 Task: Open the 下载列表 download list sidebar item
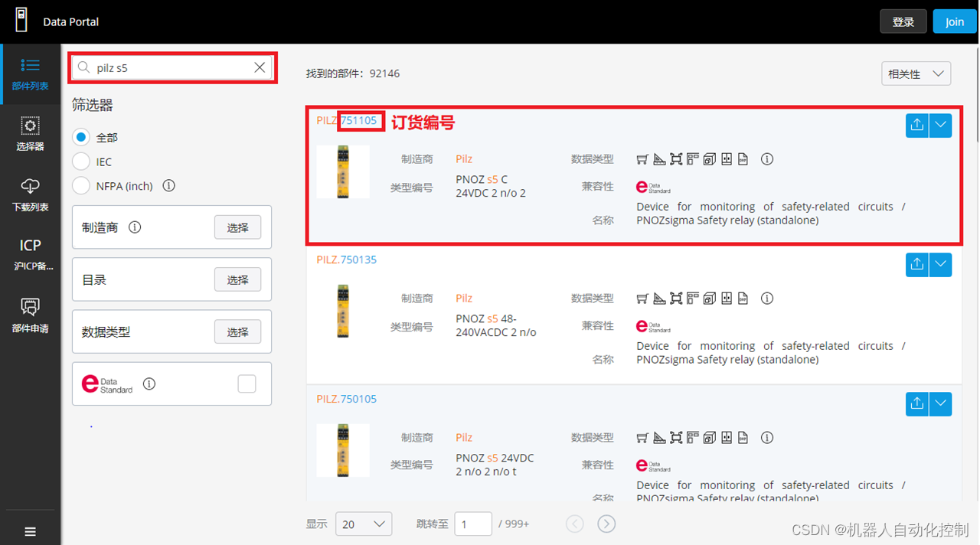(30, 195)
